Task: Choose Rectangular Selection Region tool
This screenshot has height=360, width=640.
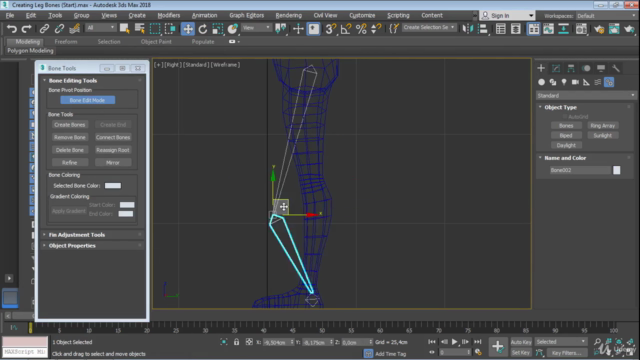Action: coord(155,29)
